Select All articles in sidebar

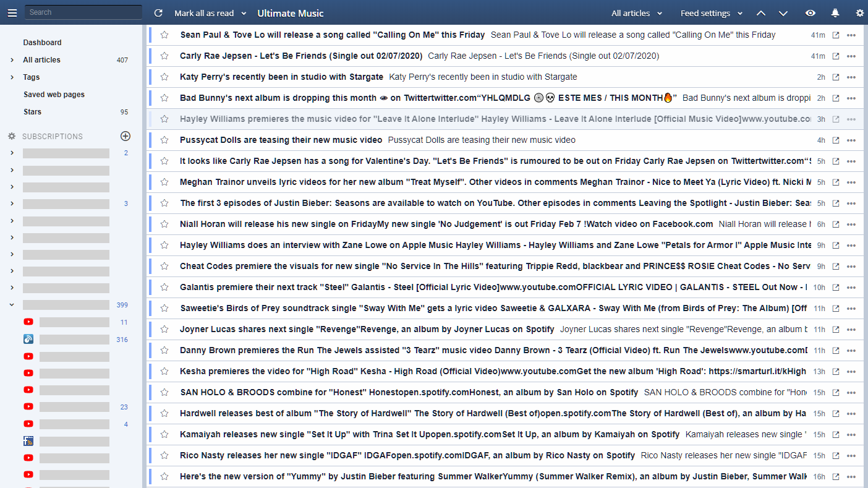coord(41,60)
